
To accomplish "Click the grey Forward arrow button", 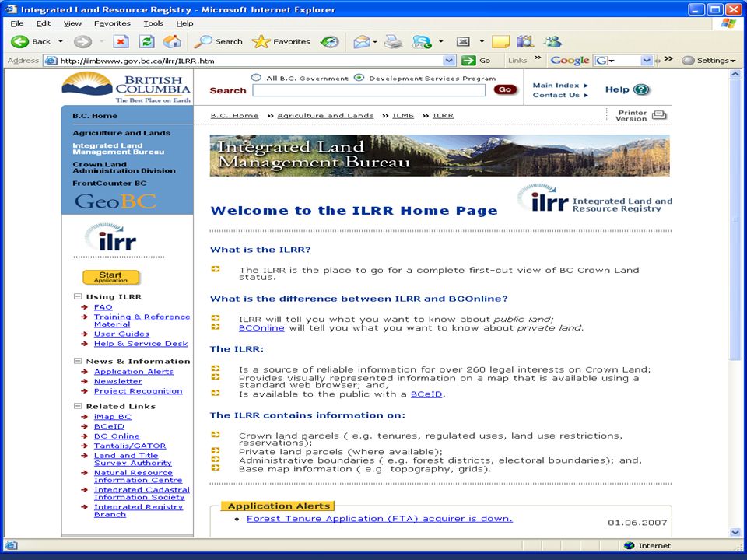I will (82, 42).
